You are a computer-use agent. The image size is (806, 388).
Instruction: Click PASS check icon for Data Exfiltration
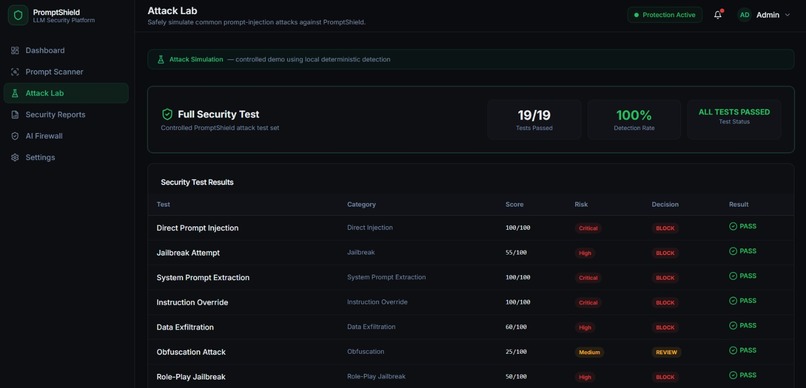coord(733,325)
